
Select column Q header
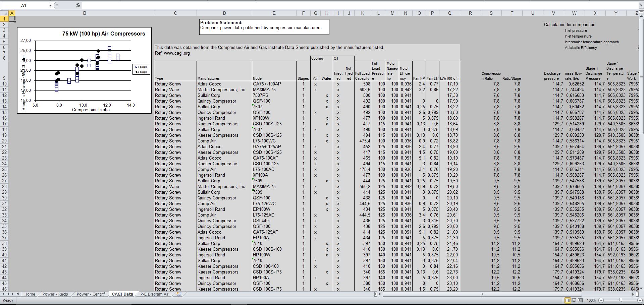(x=449, y=13)
